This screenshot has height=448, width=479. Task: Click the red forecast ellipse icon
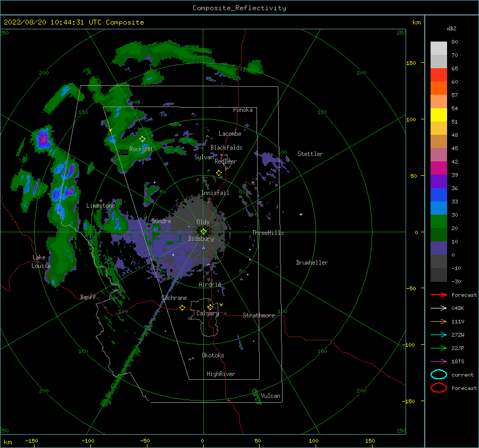pos(439,388)
